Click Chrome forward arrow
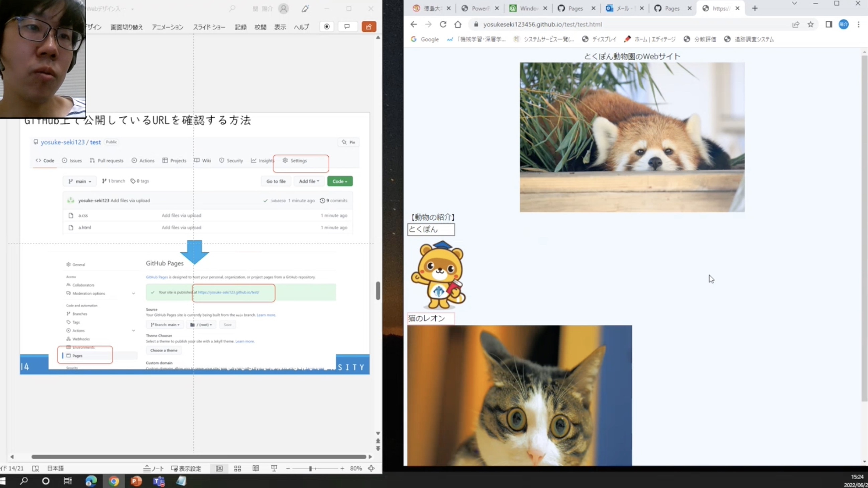868x488 pixels. [x=428, y=24]
